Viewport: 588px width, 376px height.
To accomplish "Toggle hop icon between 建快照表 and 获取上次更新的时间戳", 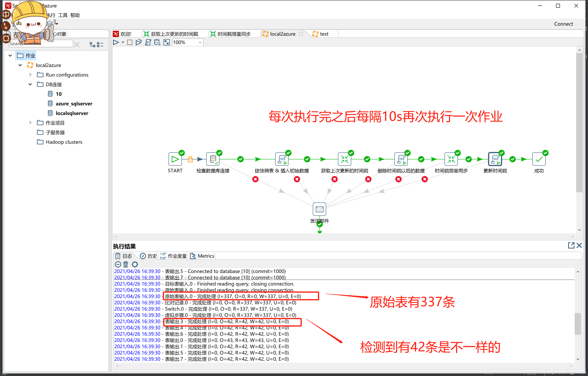I will point(307,159).
